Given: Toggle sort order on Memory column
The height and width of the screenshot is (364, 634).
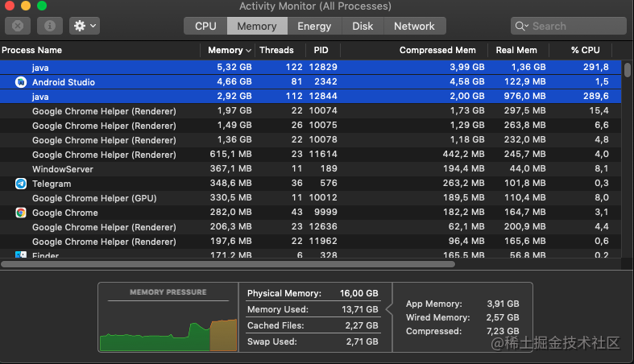Looking at the screenshot, I should point(229,50).
